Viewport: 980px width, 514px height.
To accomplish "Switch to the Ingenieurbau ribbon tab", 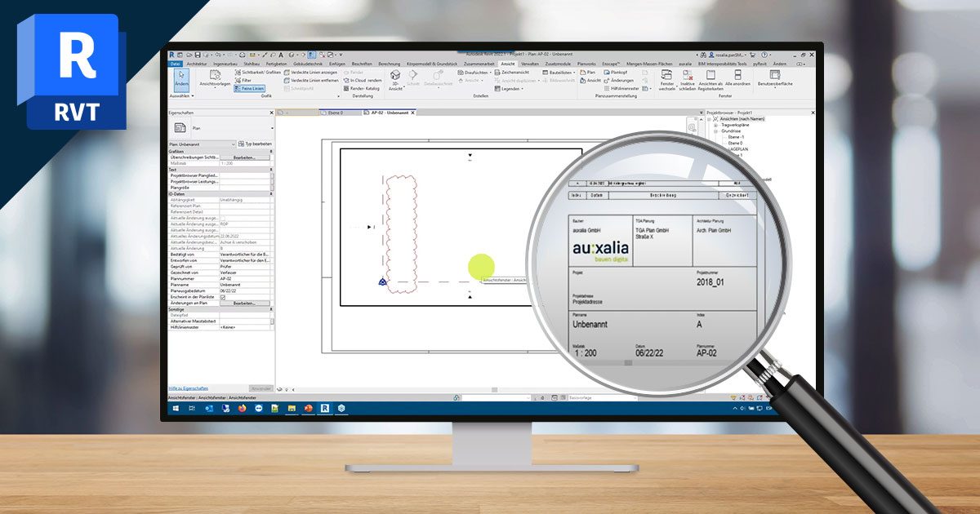I will coord(225,64).
